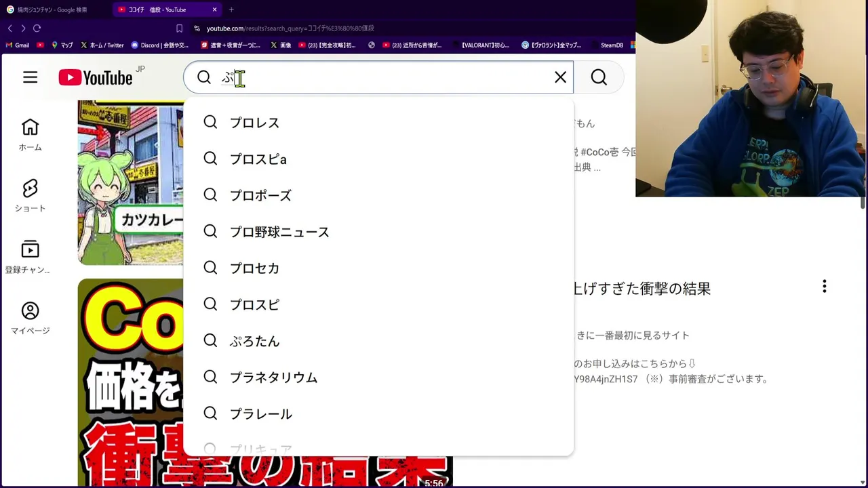Open video title ending 上げすぎた衝撃の結果
868x488 pixels.
pyautogui.click(x=642, y=289)
